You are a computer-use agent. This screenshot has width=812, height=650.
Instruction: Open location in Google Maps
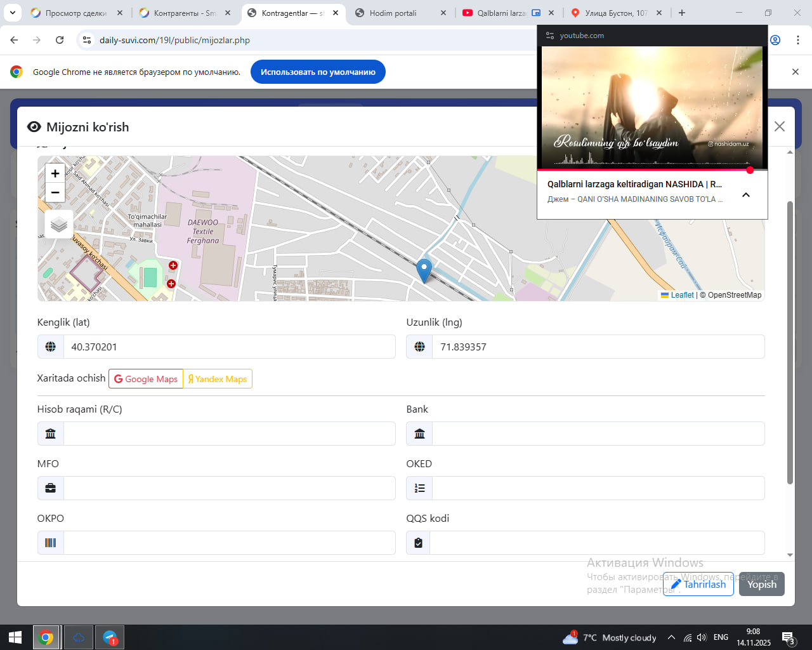point(146,379)
